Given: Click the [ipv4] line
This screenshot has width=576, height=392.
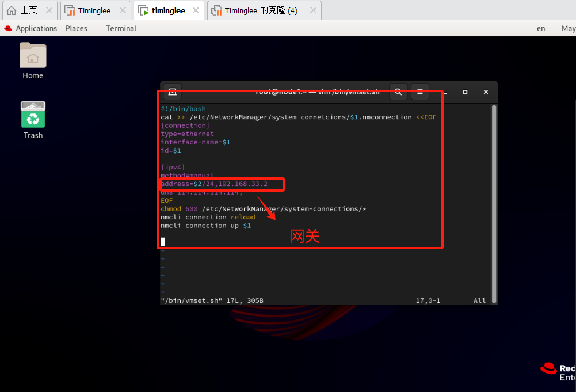Looking at the screenshot, I should pyautogui.click(x=173, y=167).
